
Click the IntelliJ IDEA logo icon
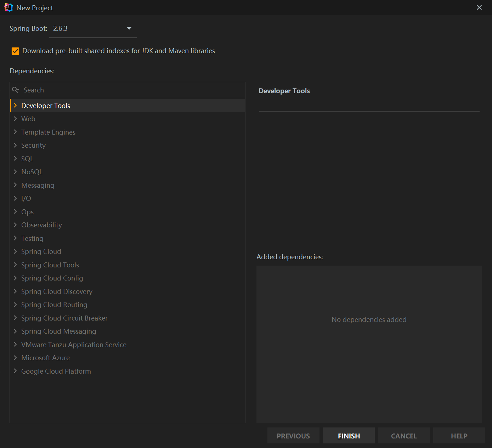pyautogui.click(x=8, y=7)
